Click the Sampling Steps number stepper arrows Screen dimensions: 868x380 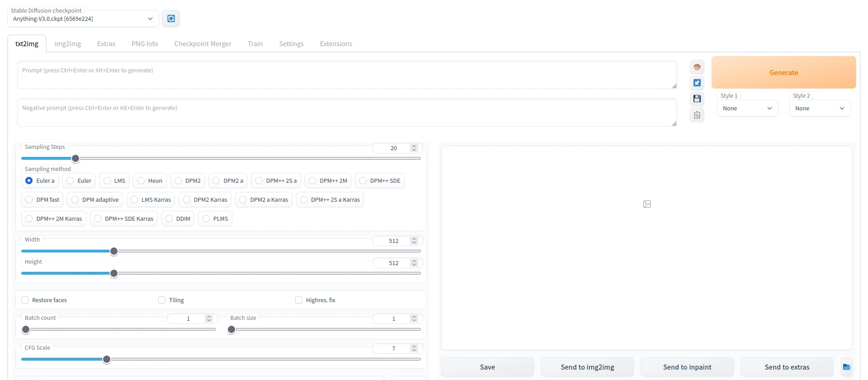[x=414, y=148]
